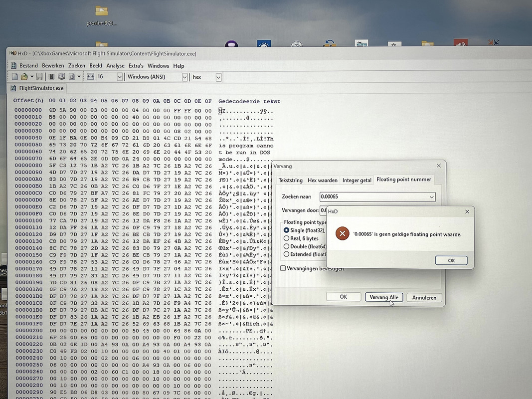Screen dimensions: 532x399
Task: Click offset row 00000100
Action: point(28,220)
